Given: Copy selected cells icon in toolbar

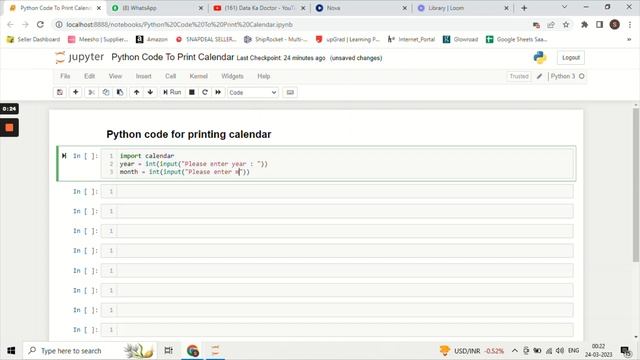Looking at the screenshot, I should (106, 92).
